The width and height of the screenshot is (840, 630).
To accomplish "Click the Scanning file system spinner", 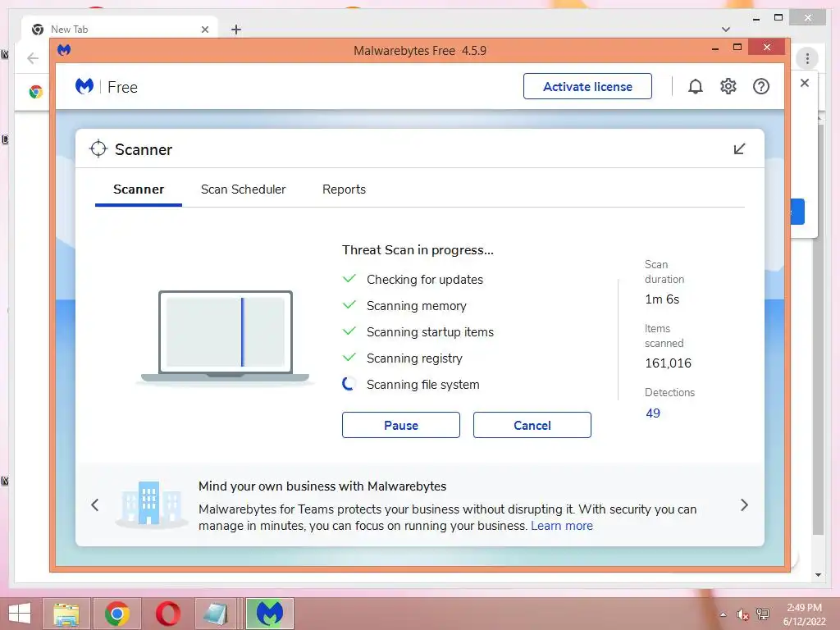I will click(x=349, y=384).
